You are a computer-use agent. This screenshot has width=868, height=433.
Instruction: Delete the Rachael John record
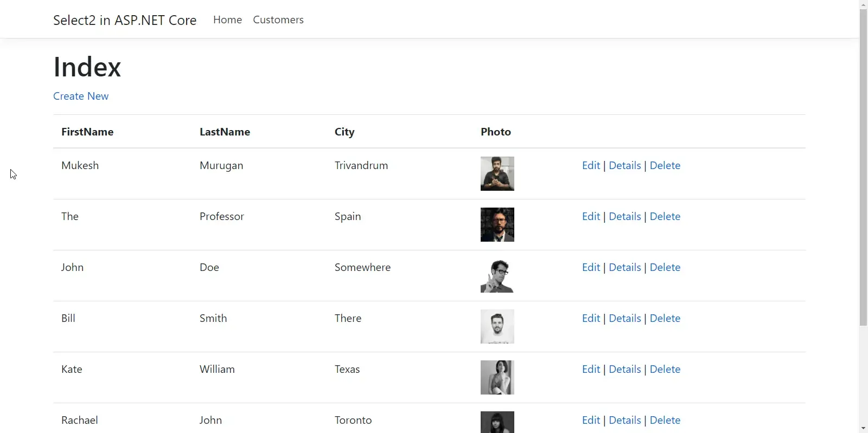[665, 420]
